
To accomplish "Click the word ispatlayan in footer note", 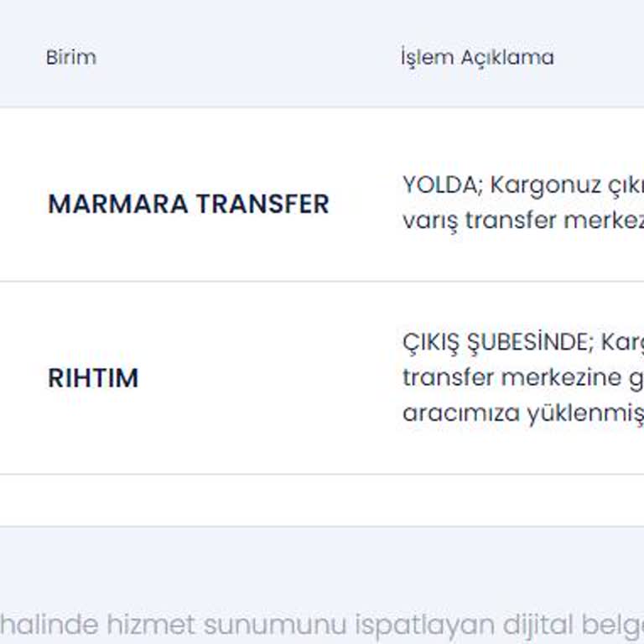I will coord(424,626).
